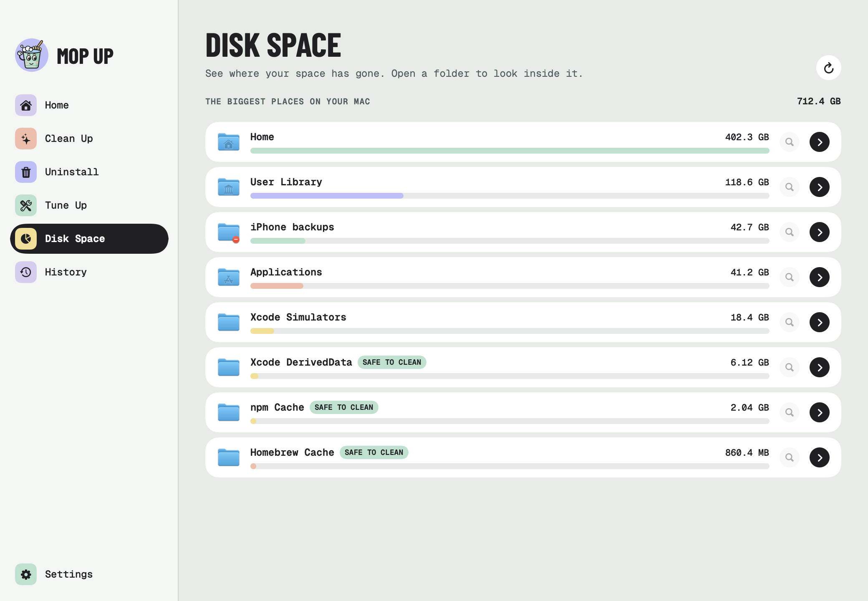Click the npm Cache folder icon

click(229, 412)
